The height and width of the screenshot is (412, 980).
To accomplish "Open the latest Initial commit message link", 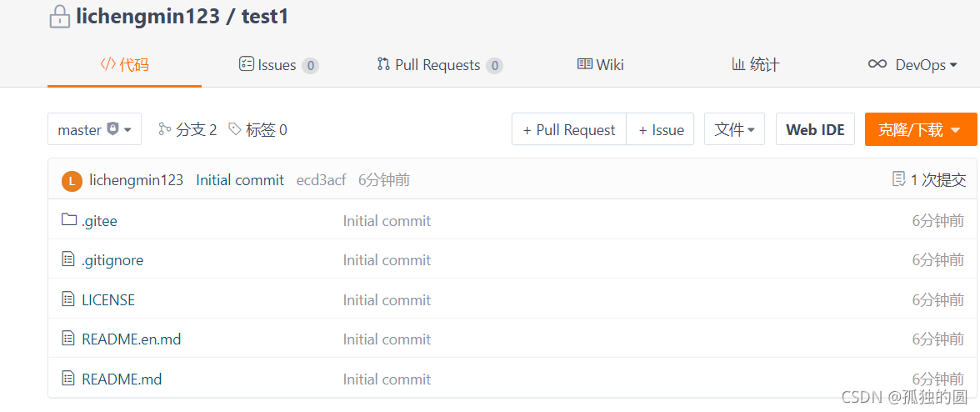I will tap(240, 180).
